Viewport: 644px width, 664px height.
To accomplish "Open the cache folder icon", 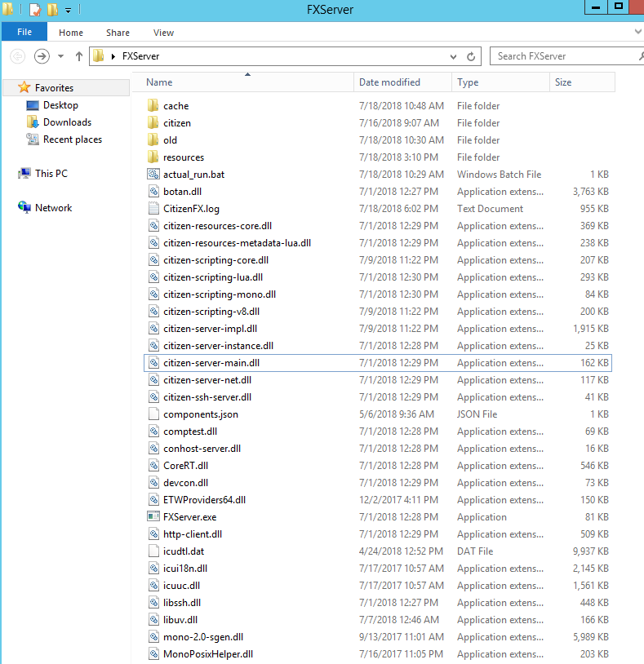I will (x=153, y=105).
